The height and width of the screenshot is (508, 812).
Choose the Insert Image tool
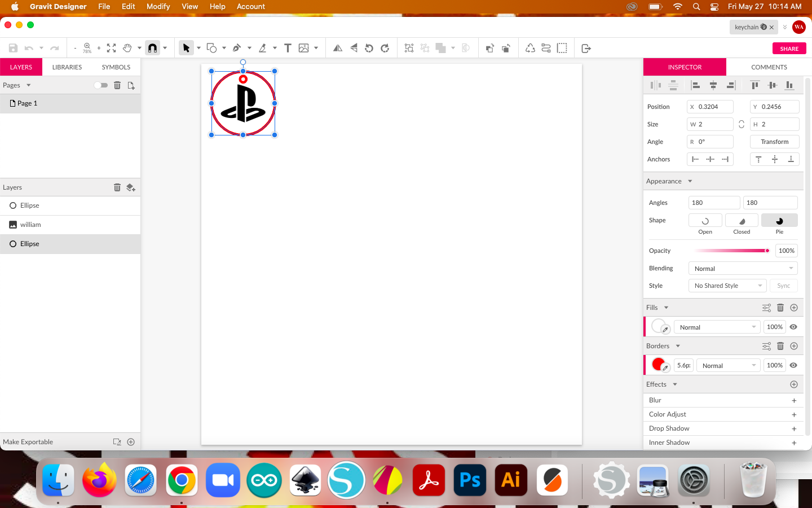coord(304,48)
